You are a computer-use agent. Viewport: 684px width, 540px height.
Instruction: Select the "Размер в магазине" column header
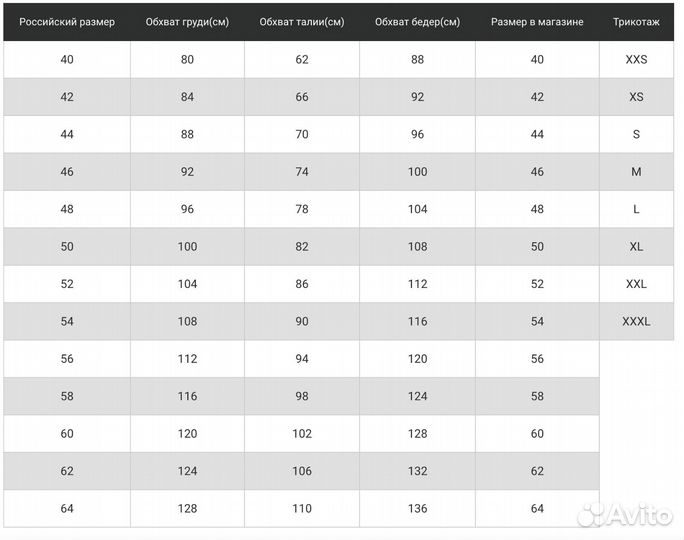537,22
